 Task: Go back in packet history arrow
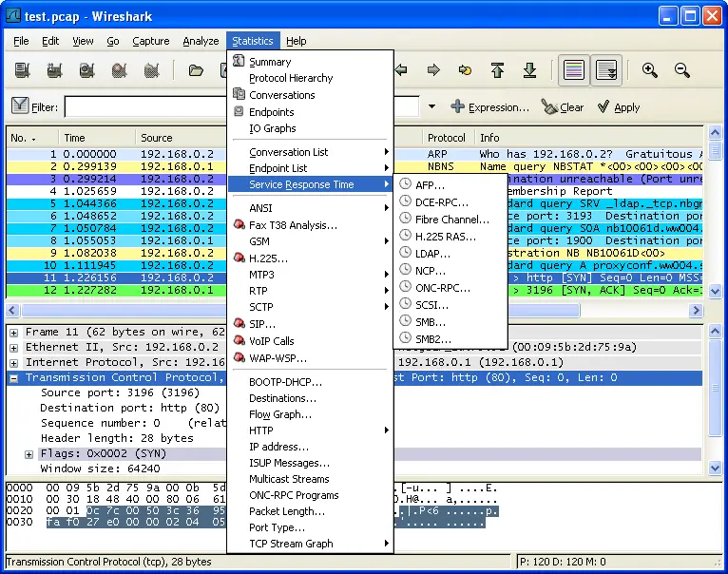[x=401, y=70]
